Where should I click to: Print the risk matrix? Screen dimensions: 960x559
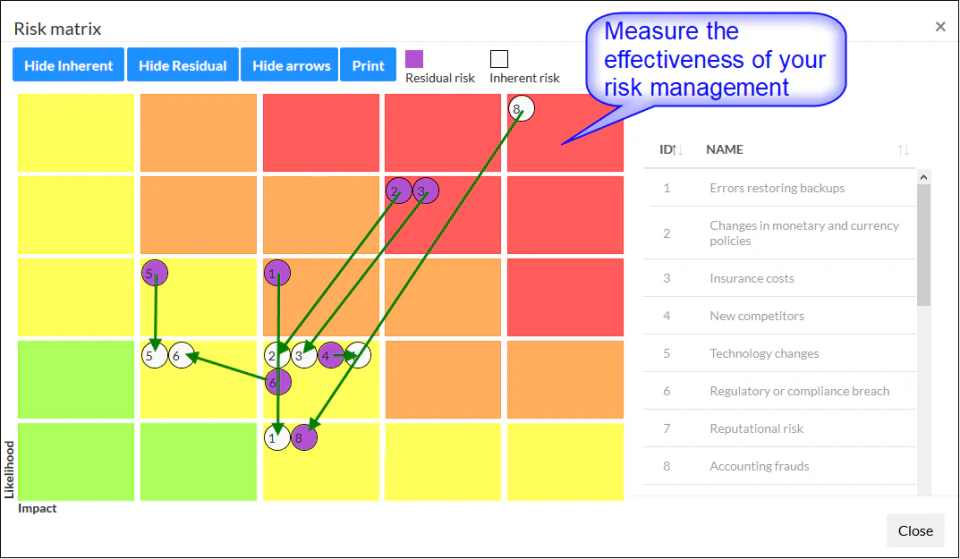pos(368,66)
